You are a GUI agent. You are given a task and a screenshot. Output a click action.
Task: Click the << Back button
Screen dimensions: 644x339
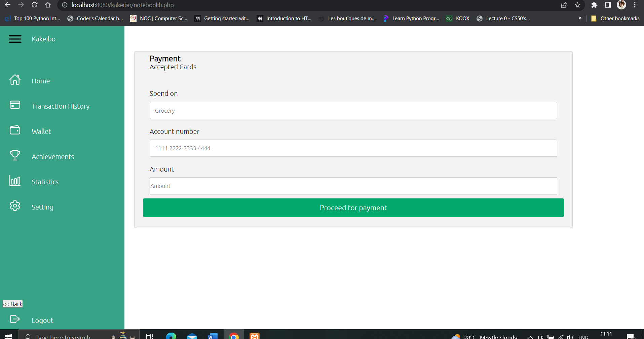pyautogui.click(x=12, y=304)
